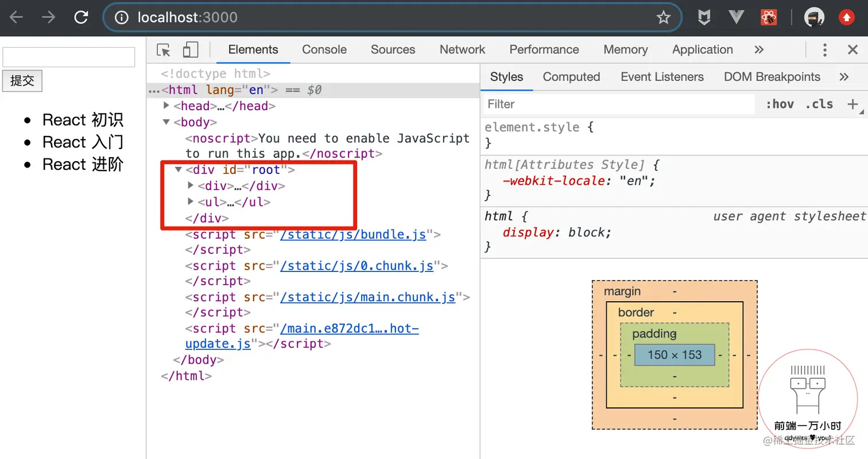Screen dimensions: 868x459
Task: Select the Styles sidebar tab
Action: 507,77
